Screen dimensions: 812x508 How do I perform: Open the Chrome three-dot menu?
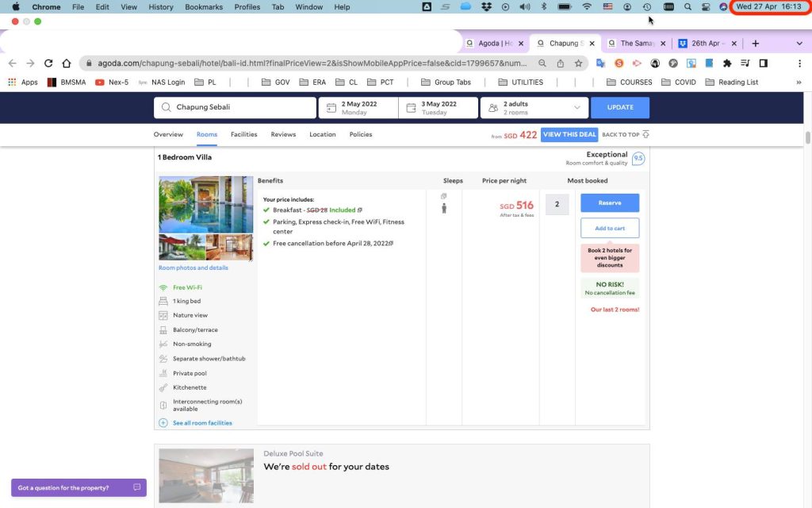pyautogui.click(x=799, y=63)
